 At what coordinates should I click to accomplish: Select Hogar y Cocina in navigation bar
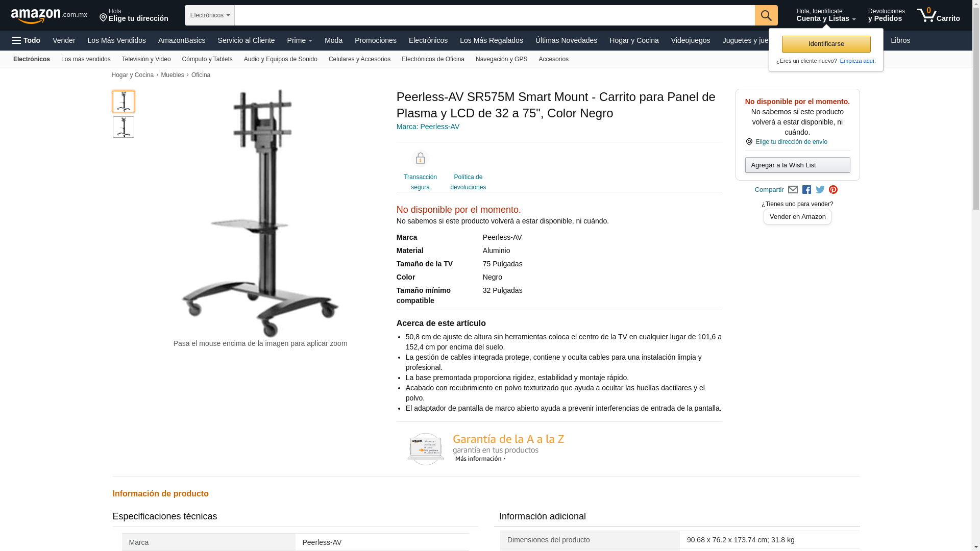(634, 40)
